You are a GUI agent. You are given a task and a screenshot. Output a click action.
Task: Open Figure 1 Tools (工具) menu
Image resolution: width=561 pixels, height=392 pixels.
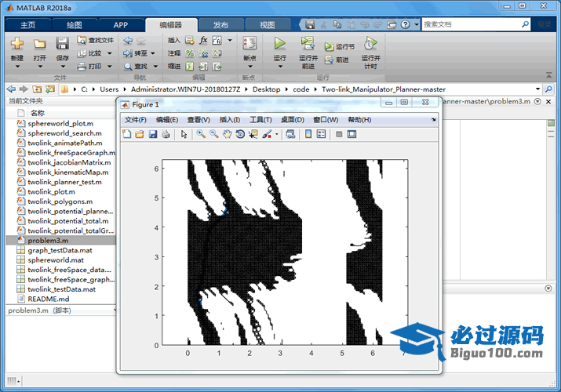tap(260, 120)
